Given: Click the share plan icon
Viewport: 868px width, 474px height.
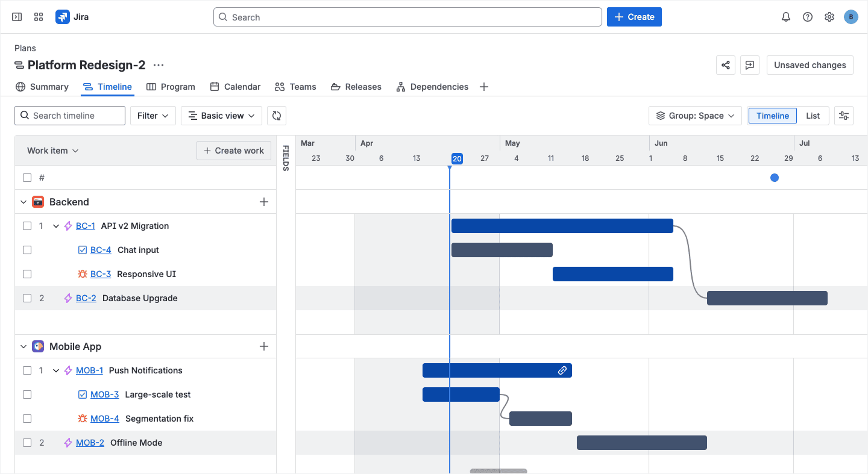Looking at the screenshot, I should point(726,65).
